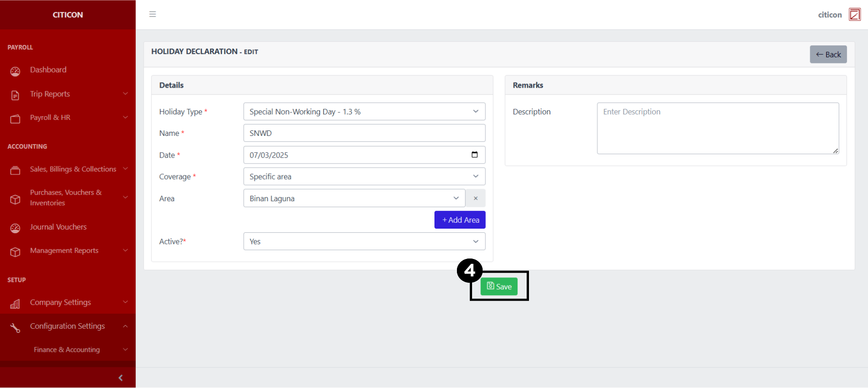Click the hamburger menu icon

coord(153,14)
